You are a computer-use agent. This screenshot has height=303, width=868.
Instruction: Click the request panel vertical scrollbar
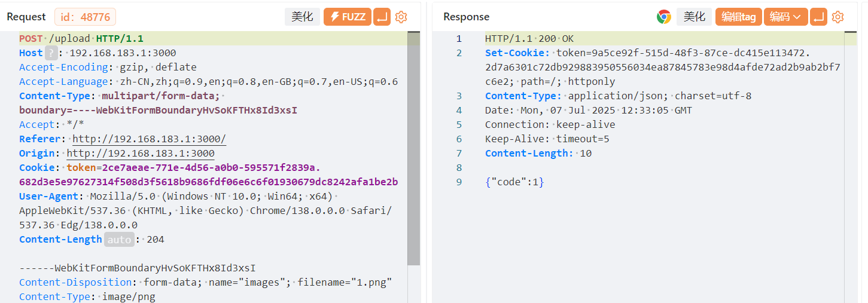click(413, 149)
